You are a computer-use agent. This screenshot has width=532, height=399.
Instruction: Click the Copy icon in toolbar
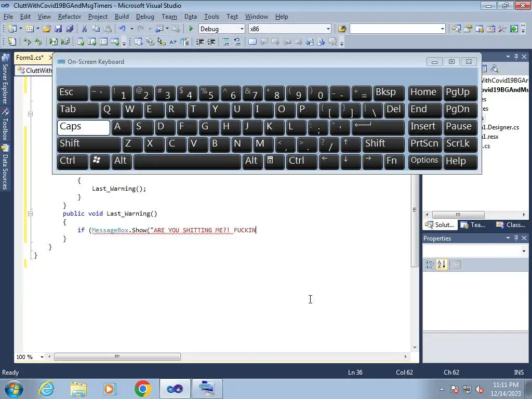(x=96, y=29)
